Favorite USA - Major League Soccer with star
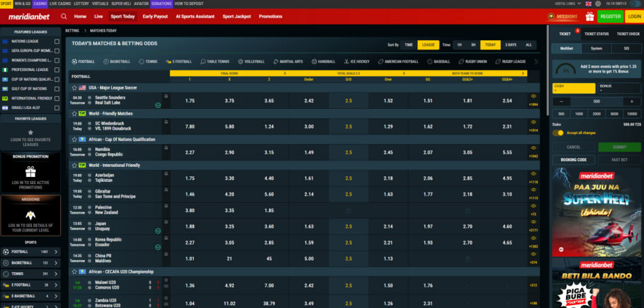Screen dimensions: 644x308 74,88
